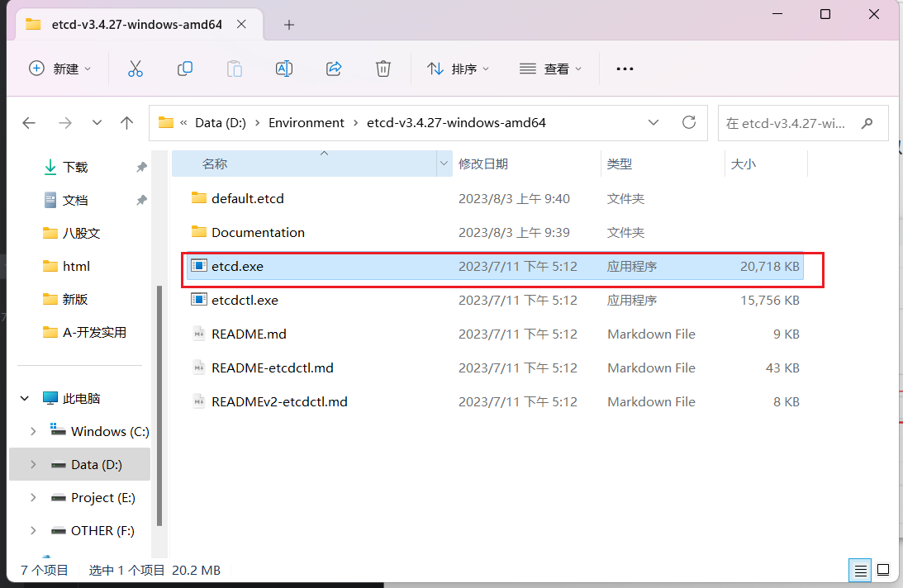Select the etcdctl.exe file name
903x588 pixels.
click(245, 300)
